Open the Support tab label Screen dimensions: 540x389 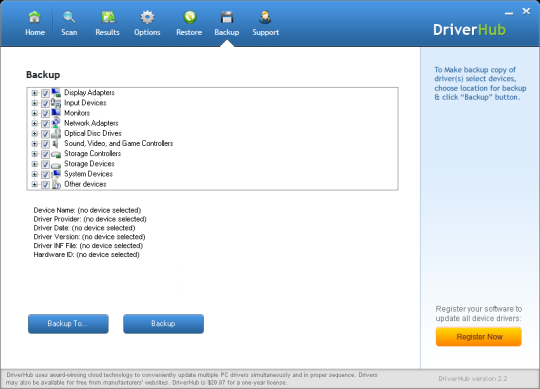[x=266, y=32]
